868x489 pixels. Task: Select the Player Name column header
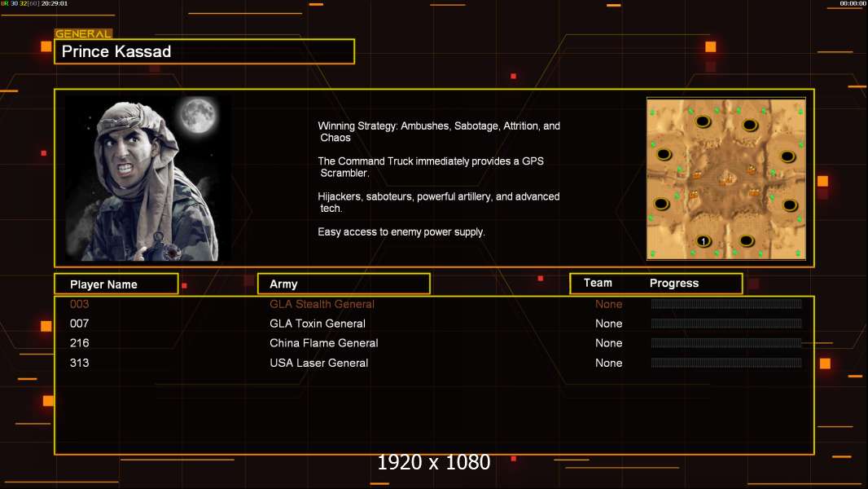[x=116, y=284]
